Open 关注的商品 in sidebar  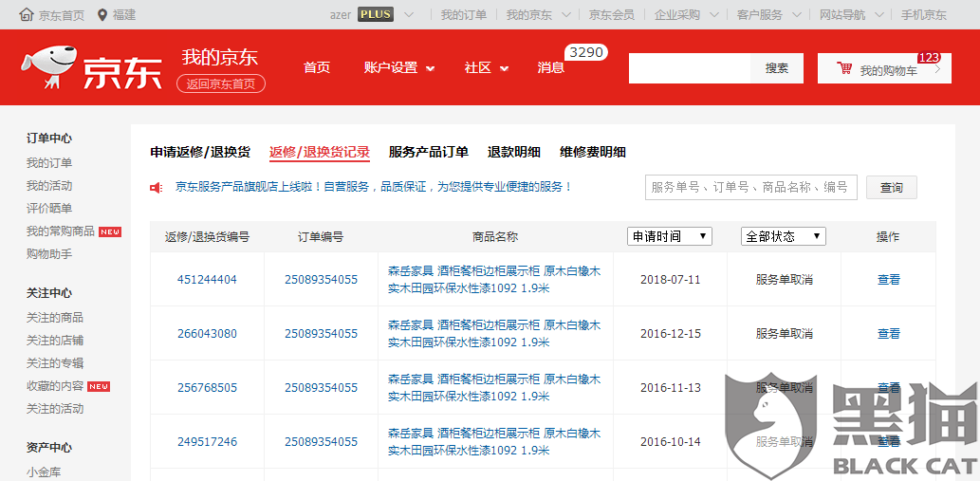point(54,317)
